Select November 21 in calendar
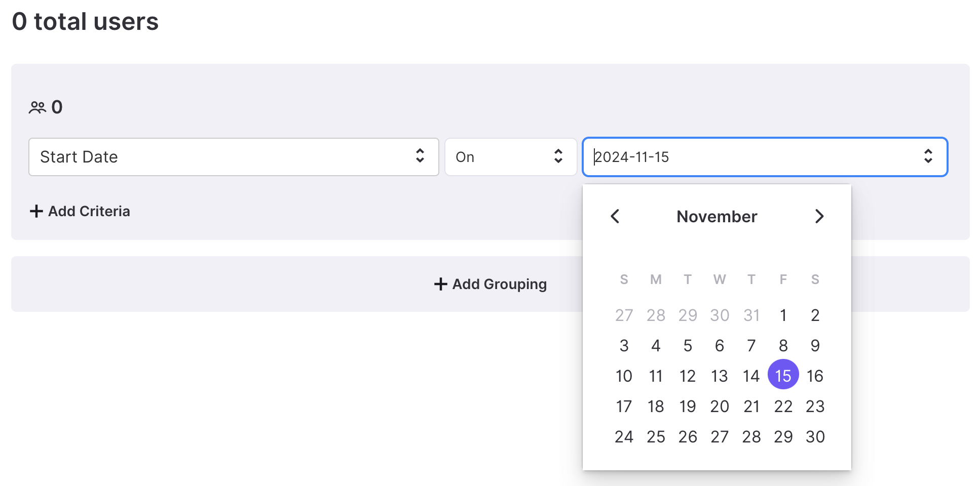 751,407
